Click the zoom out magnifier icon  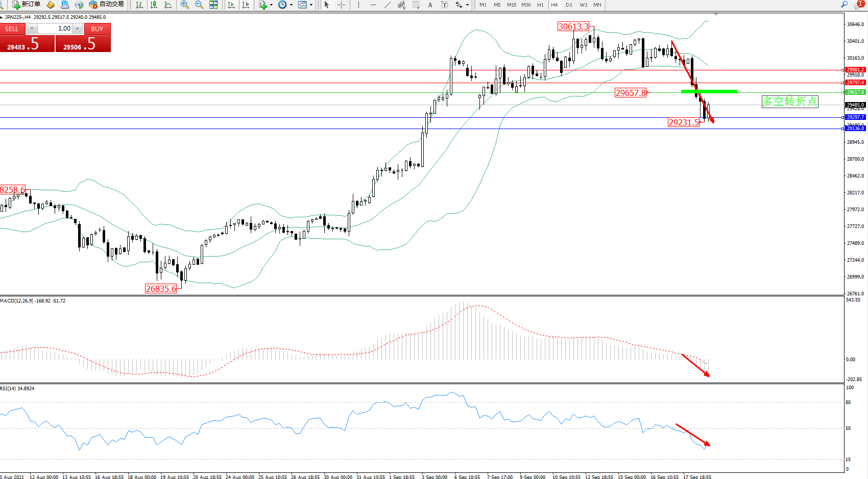(x=199, y=5)
